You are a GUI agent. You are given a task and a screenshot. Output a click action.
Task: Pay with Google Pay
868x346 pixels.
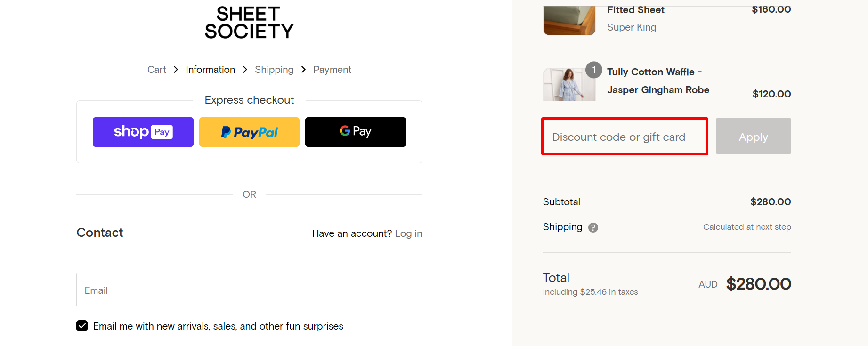[x=355, y=132]
